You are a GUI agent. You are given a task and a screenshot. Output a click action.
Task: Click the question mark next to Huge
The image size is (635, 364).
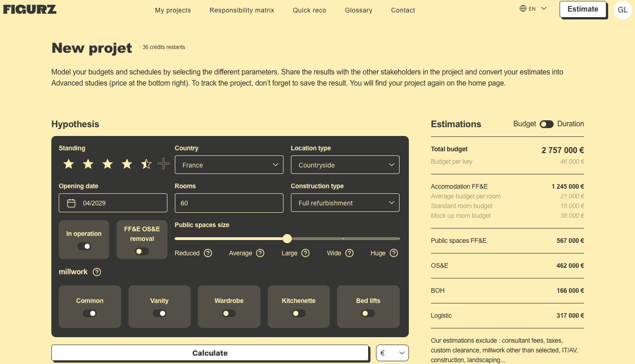click(394, 253)
